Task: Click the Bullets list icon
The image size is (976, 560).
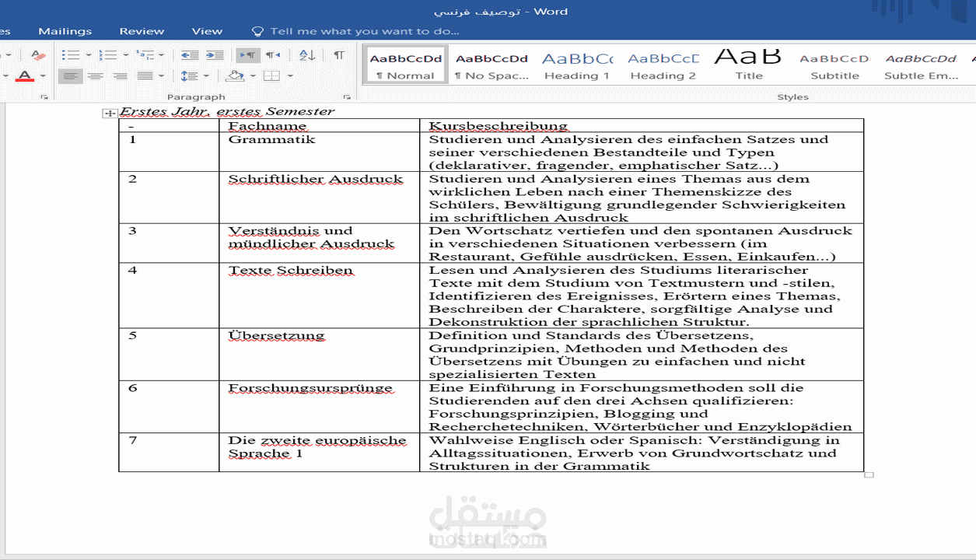Action: tap(71, 55)
